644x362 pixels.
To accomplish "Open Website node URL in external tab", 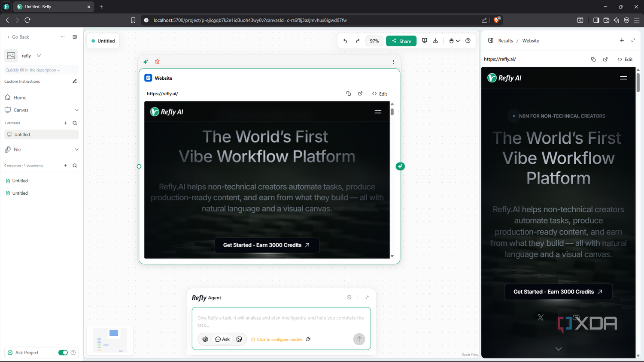I will pos(361,94).
